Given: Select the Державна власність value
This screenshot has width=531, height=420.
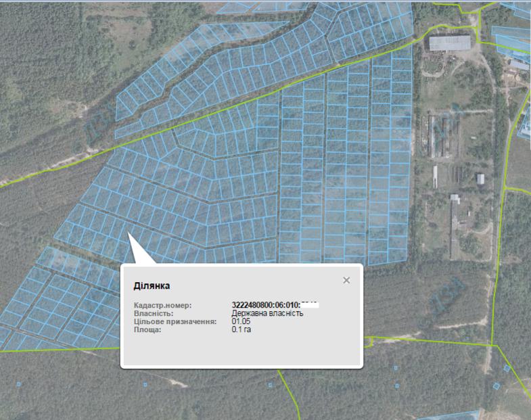Looking at the screenshot, I should pyautogui.click(x=267, y=313).
